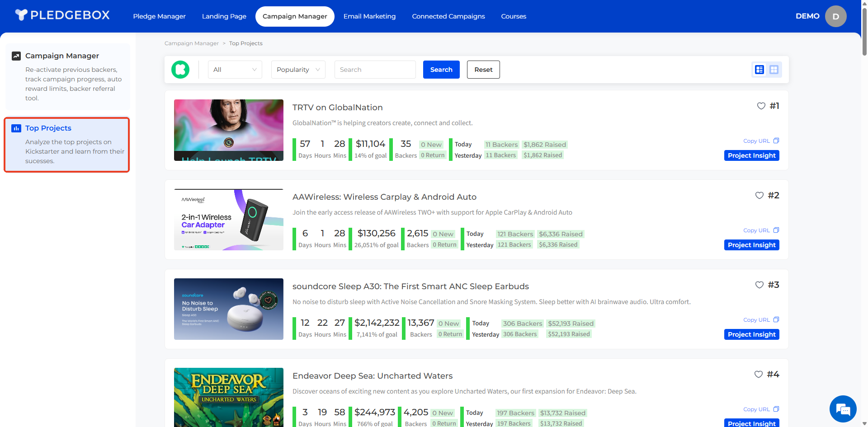
Task: Select Campaign Manager nav tab
Action: point(295,16)
